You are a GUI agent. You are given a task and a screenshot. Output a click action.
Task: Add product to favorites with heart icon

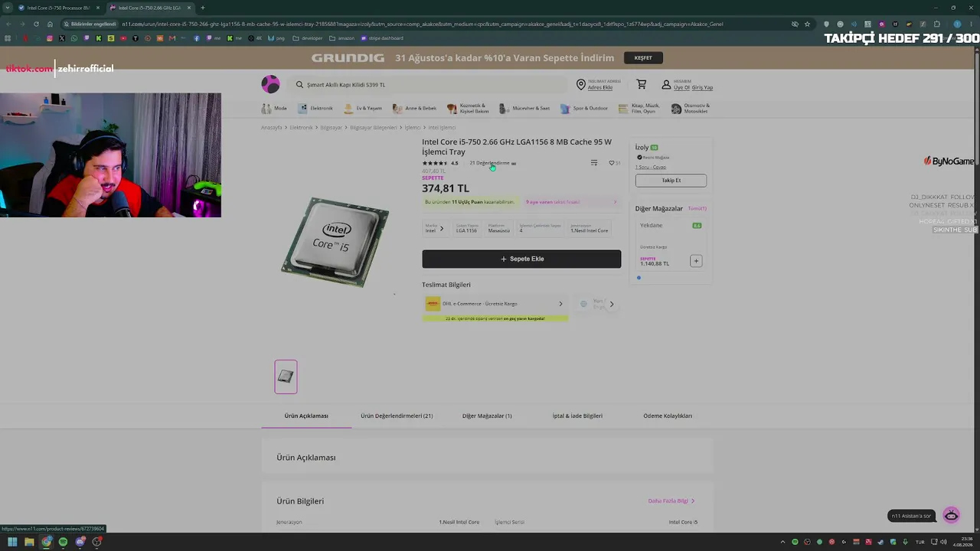coord(611,163)
